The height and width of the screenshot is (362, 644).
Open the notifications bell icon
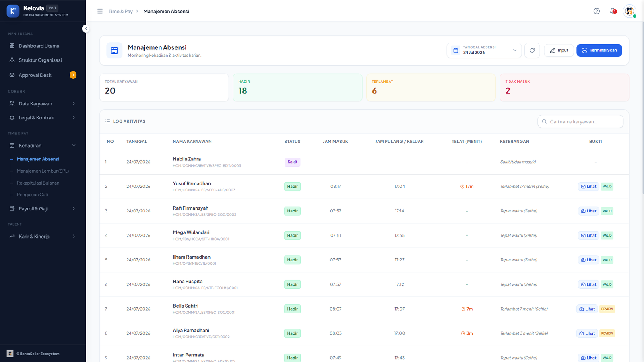pos(613,11)
